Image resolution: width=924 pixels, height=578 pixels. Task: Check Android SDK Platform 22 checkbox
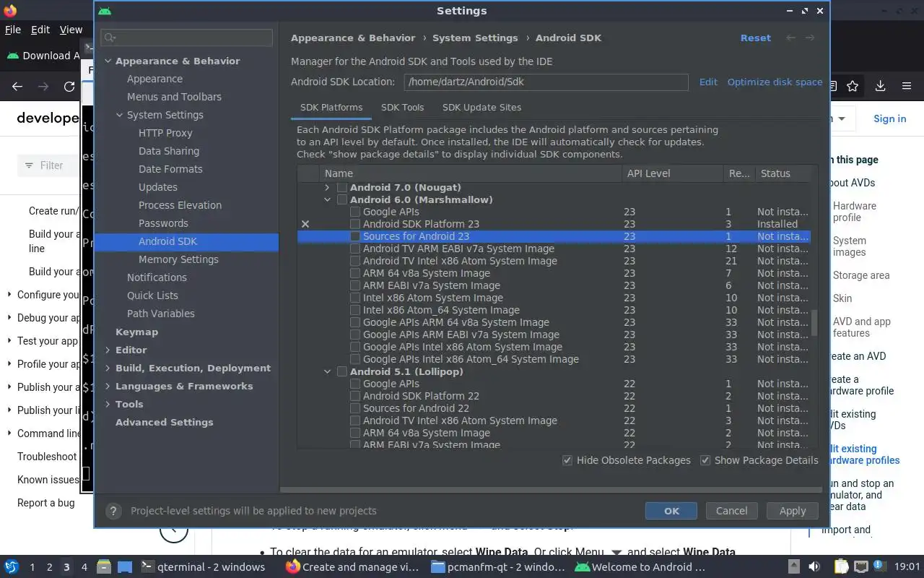click(355, 396)
